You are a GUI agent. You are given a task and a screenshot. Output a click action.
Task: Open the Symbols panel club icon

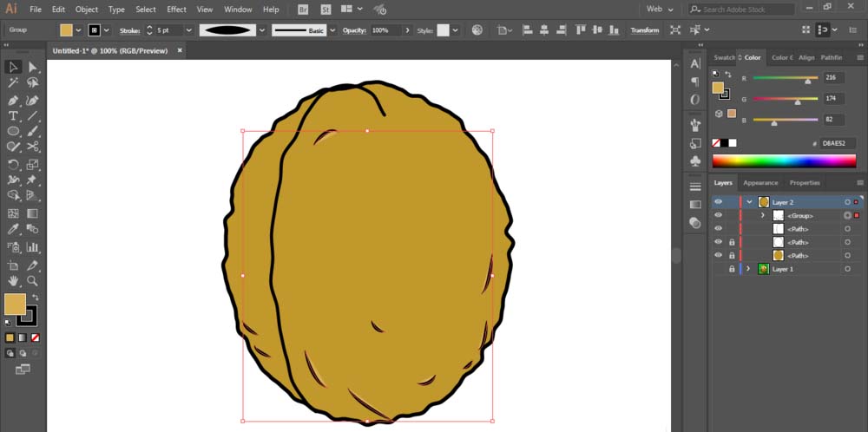pos(695,161)
